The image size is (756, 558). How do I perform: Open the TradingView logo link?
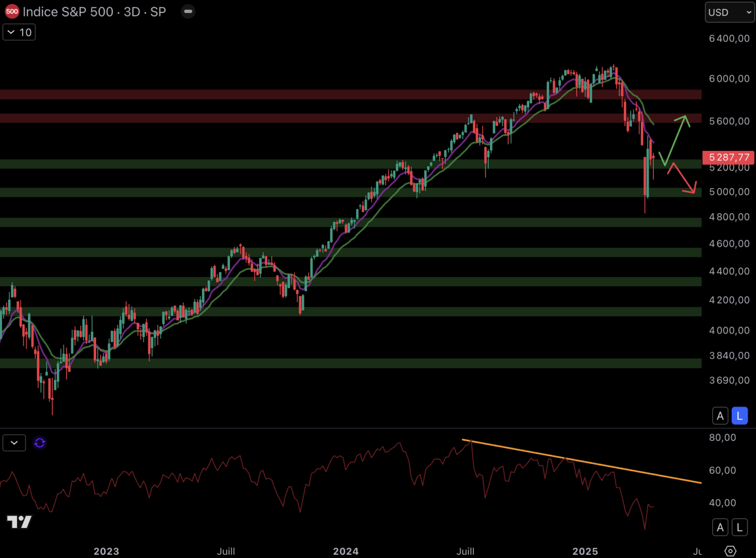pos(19,522)
